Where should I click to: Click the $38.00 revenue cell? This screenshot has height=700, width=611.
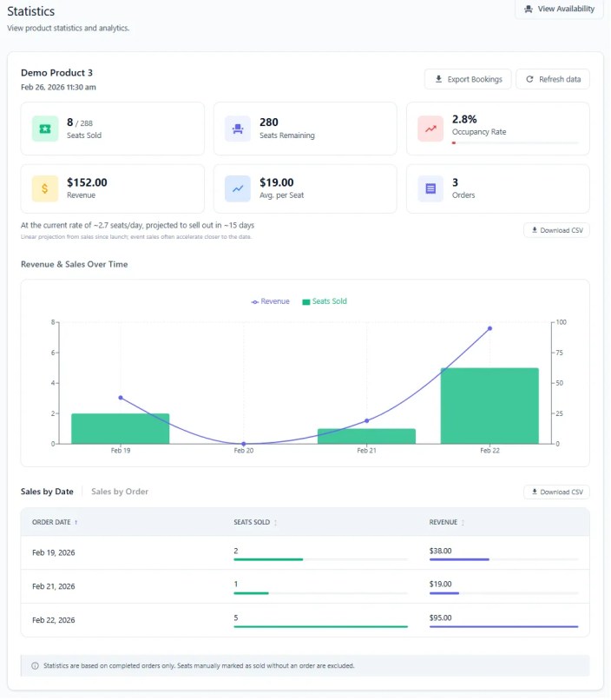coord(440,551)
